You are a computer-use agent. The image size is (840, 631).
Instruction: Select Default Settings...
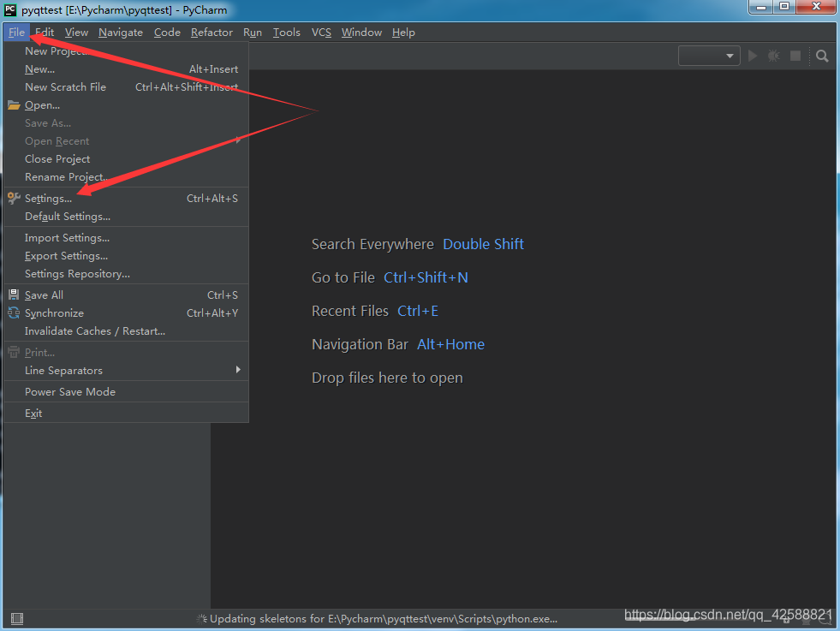coord(127,217)
